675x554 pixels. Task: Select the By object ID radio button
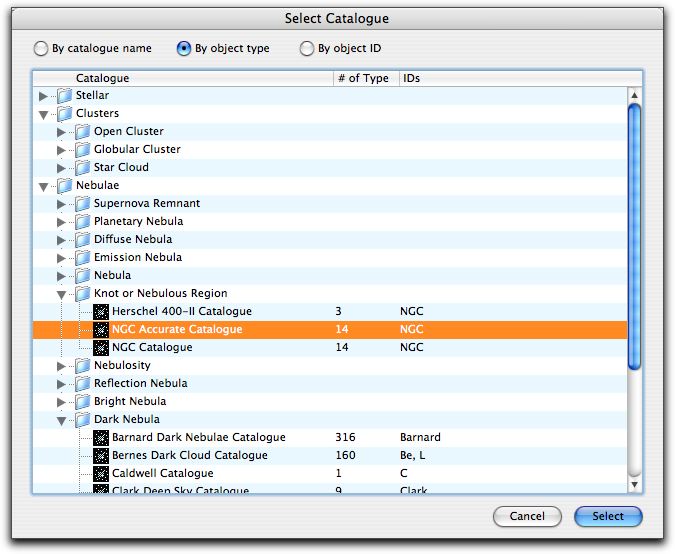click(307, 49)
